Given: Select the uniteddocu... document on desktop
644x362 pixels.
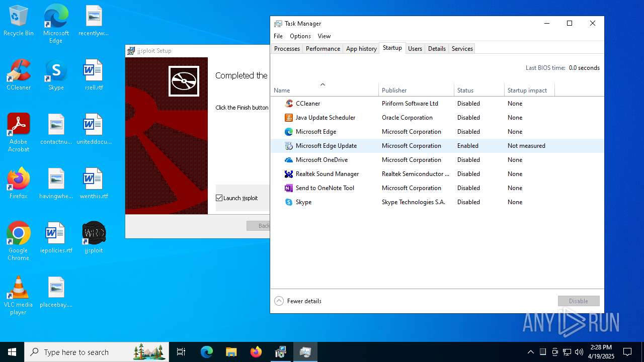Looking at the screenshot, I should click(x=94, y=130).
